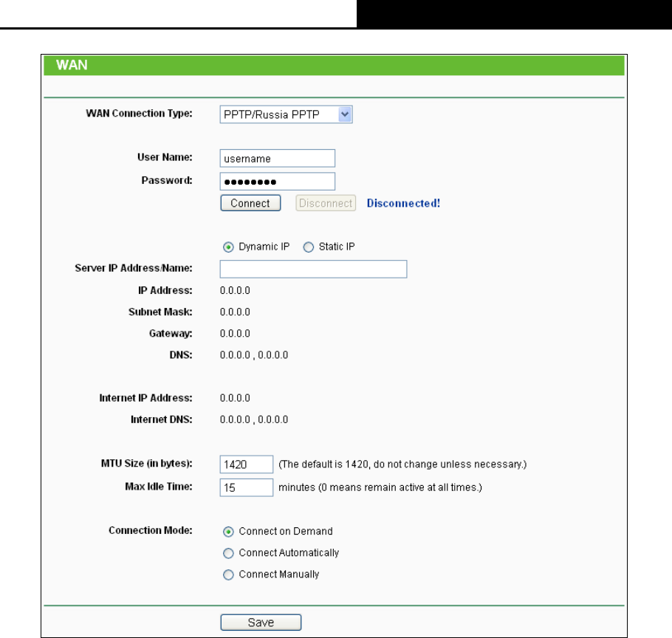Click the Dynamic IP label text
This screenshot has width=672, height=638.
[264, 247]
